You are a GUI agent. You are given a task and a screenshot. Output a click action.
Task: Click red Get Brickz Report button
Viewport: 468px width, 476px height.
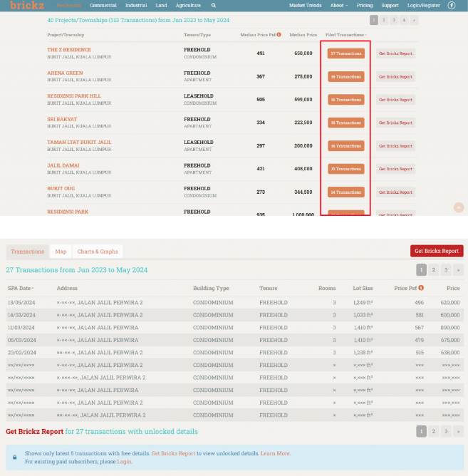(437, 251)
